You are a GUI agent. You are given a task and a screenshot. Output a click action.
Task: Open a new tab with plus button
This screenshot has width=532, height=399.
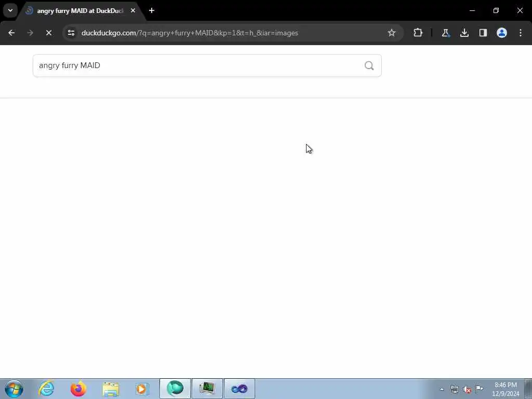pos(152,10)
